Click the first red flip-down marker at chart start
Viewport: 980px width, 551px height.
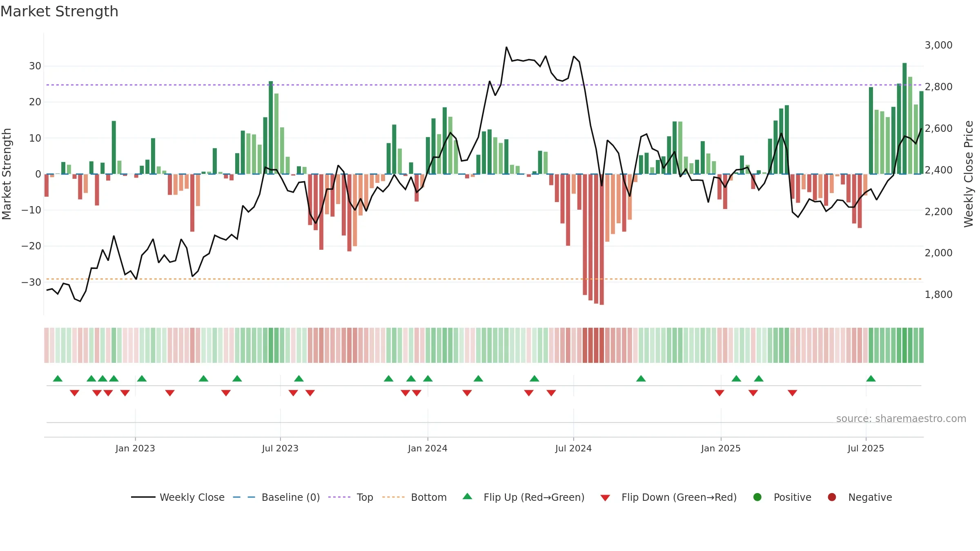pos(74,393)
